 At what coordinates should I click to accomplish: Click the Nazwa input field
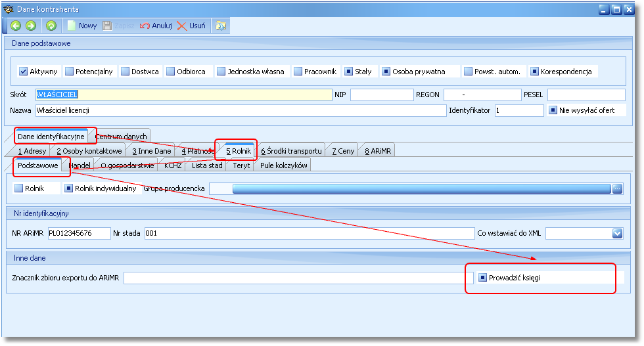[x=241, y=110]
